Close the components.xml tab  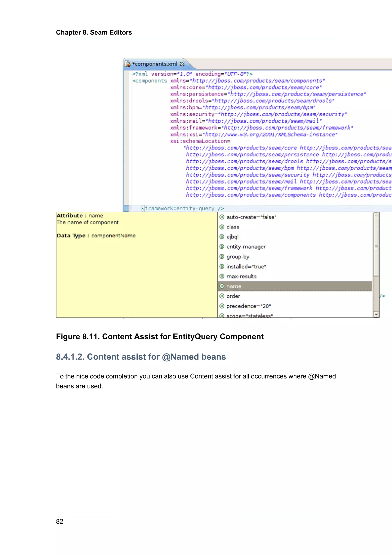[x=182, y=64]
